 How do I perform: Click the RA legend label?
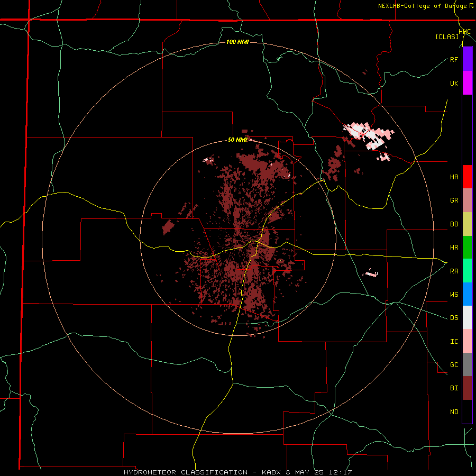click(x=454, y=271)
